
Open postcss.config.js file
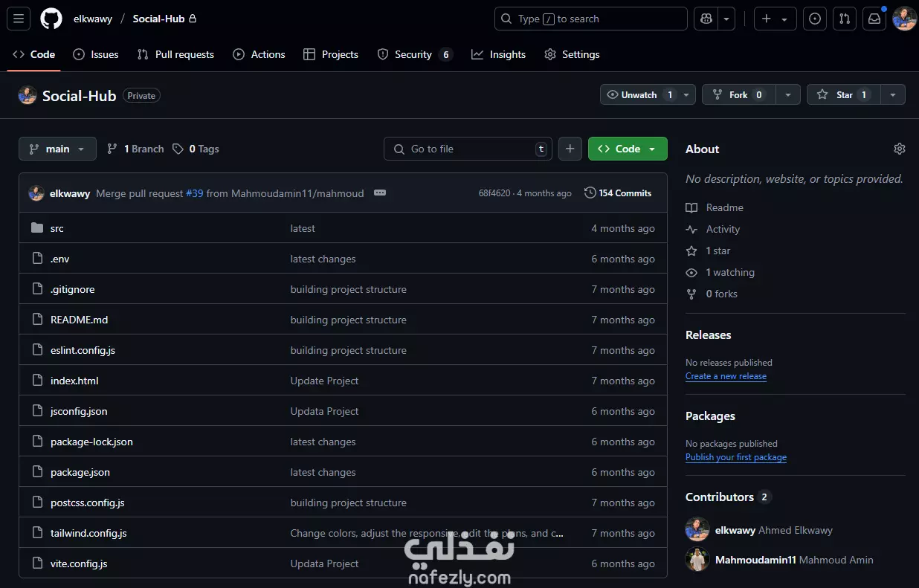click(88, 503)
